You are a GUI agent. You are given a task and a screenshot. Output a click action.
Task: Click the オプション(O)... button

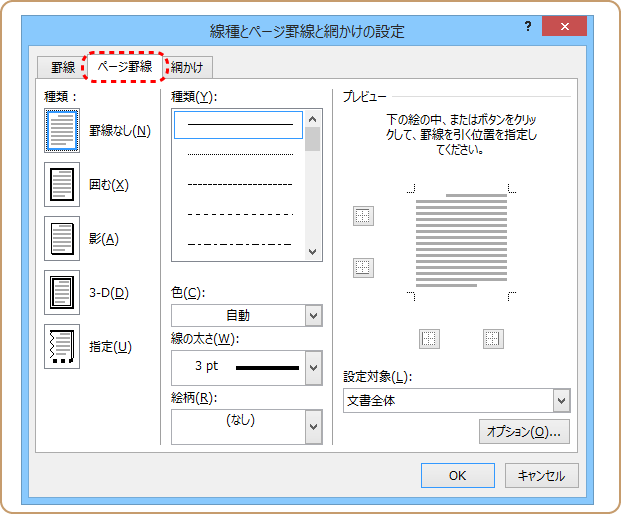(x=524, y=432)
